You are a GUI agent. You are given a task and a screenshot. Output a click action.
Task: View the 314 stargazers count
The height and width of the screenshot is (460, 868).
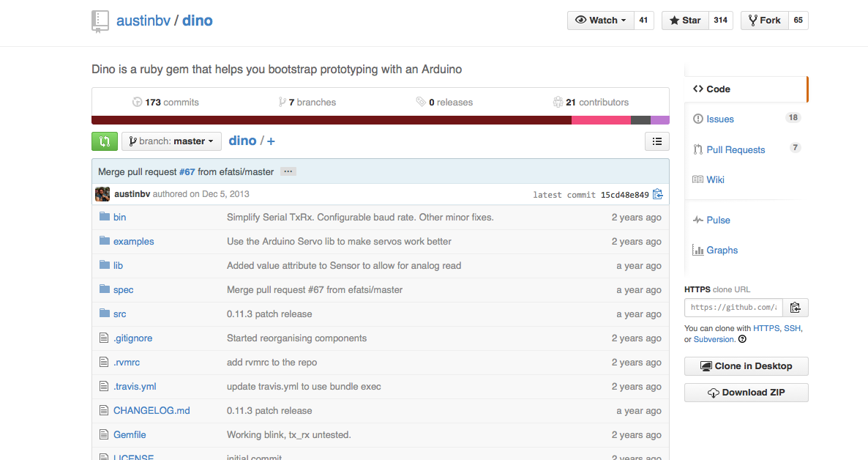point(721,21)
